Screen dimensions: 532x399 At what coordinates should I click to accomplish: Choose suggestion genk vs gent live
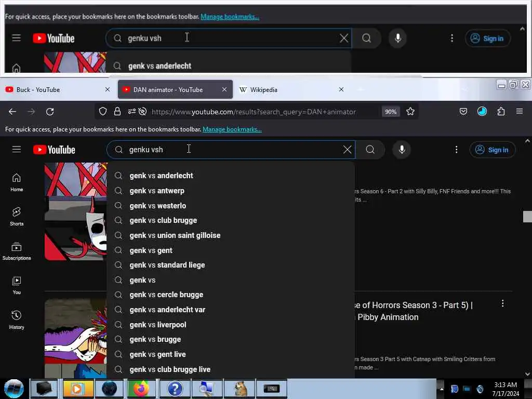pos(231,354)
